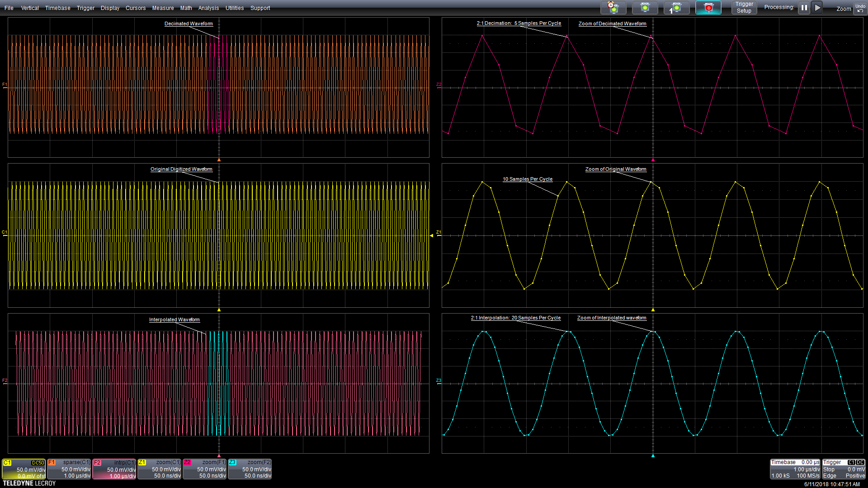
Task: Resume processing with play button
Action: click(x=817, y=8)
